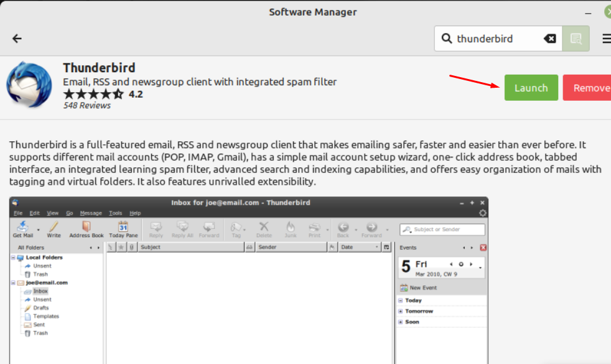Select Drafts folder in the preview
611x364 pixels.
tap(41, 308)
